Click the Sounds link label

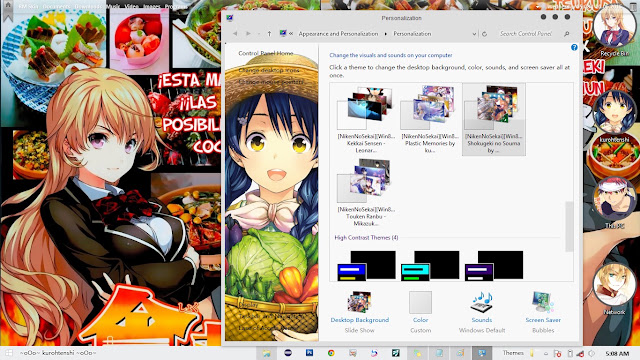point(482,320)
